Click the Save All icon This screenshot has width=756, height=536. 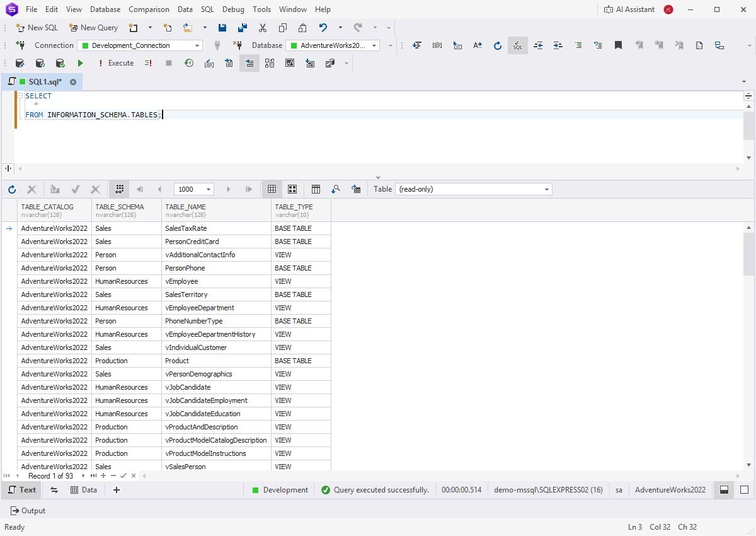pyautogui.click(x=243, y=28)
